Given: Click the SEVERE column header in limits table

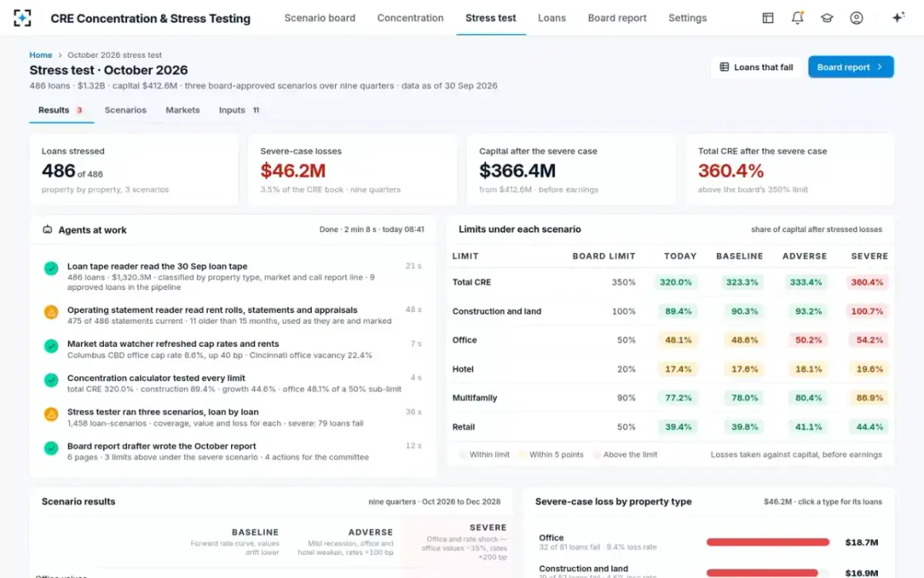Looking at the screenshot, I should 869,256.
